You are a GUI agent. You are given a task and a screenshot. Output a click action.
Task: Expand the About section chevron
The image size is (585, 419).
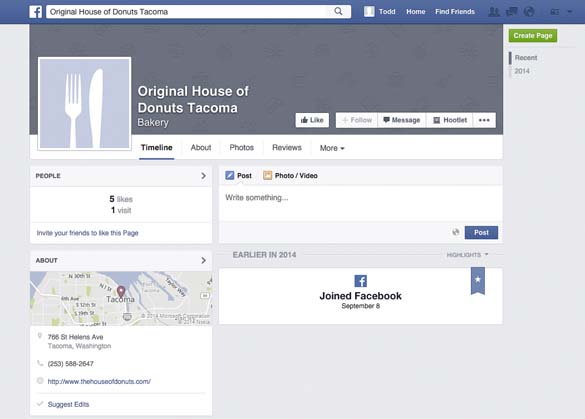tap(203, 260)
